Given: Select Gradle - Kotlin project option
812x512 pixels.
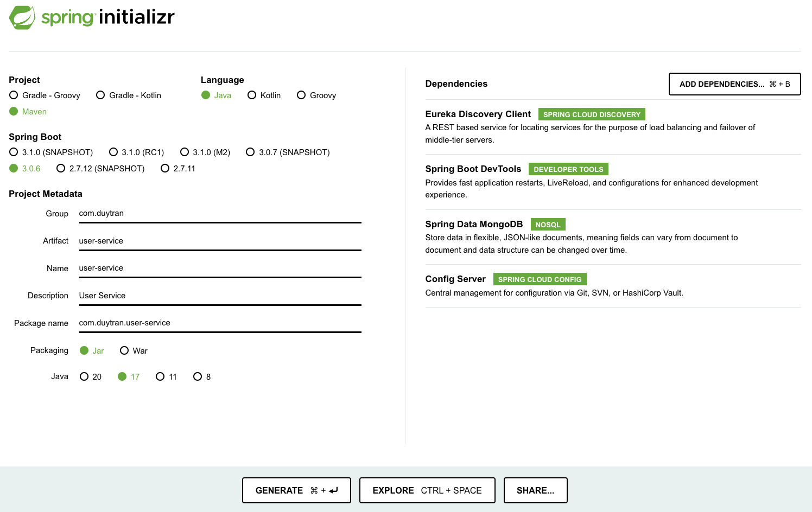Looking at the screenshot, I should coord(101,95).
